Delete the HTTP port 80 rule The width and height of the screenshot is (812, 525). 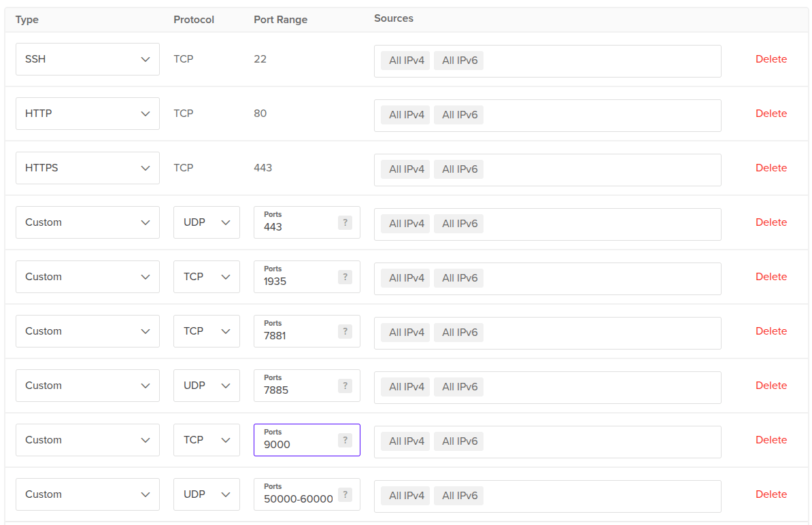771,114
